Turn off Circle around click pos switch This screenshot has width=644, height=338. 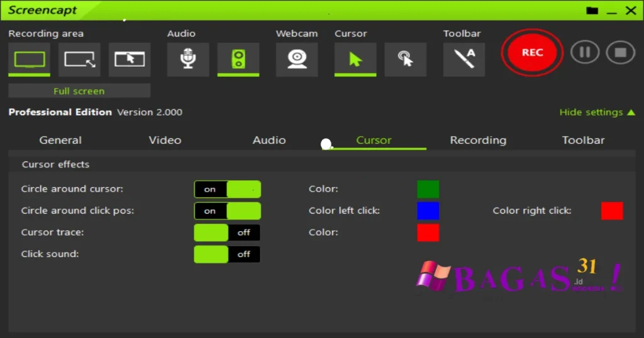(x=228, y=211)
